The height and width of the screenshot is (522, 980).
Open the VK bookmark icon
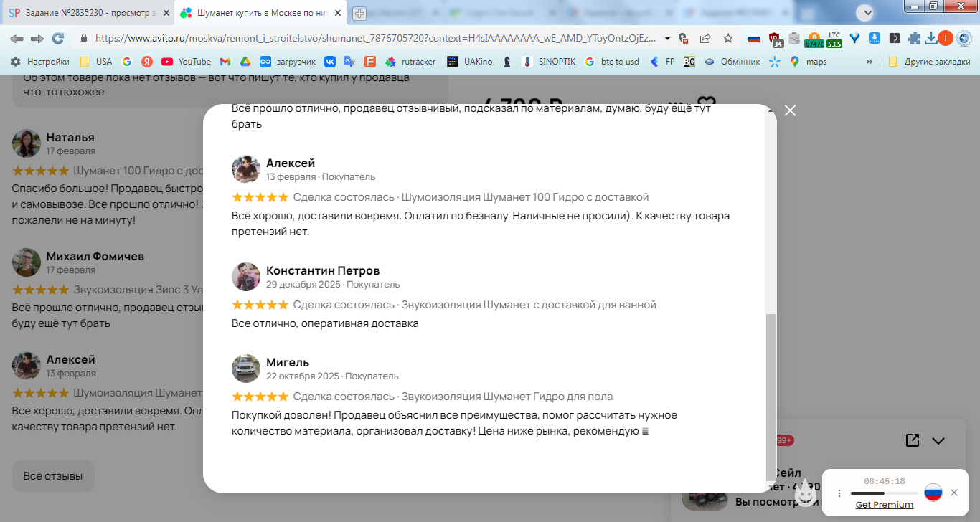coord(330,62)
